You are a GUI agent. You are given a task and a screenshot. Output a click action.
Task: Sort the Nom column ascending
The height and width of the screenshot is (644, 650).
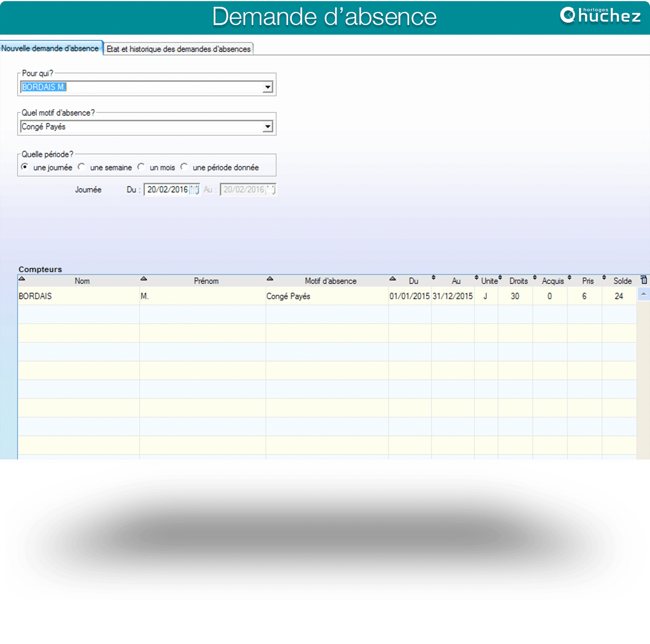(x=22, y=279)
